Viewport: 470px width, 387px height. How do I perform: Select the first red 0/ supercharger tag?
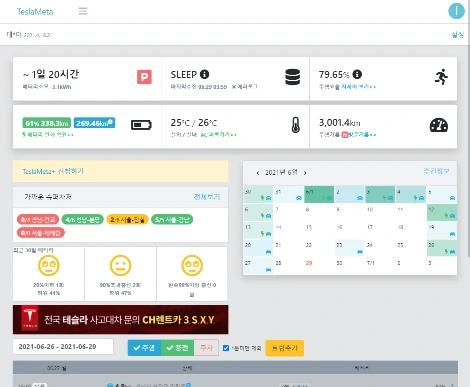click(x=38, y=220)
